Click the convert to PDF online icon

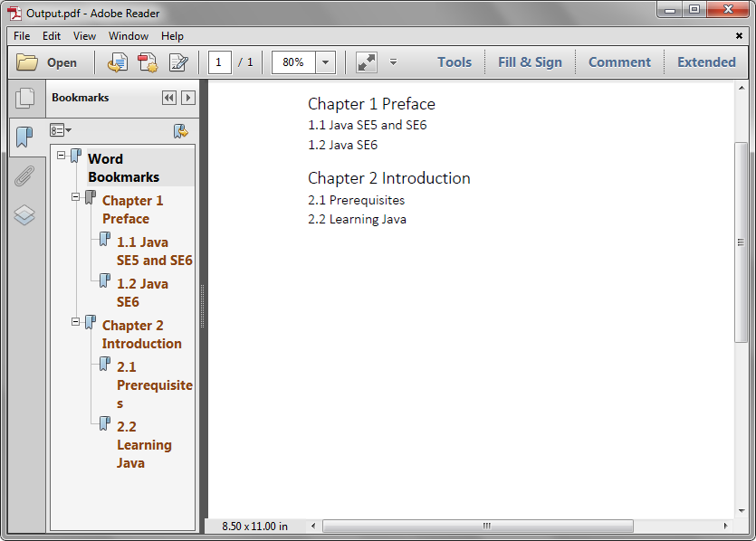click(117, 62)
